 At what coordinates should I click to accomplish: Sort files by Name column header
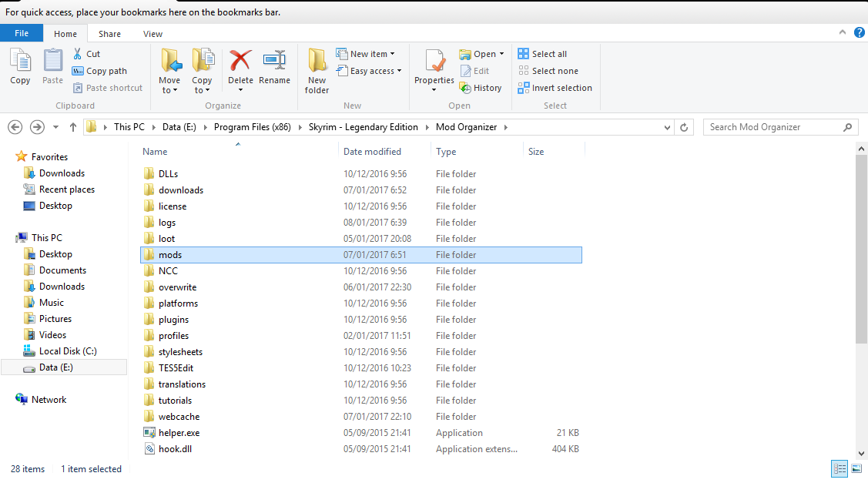155,151
